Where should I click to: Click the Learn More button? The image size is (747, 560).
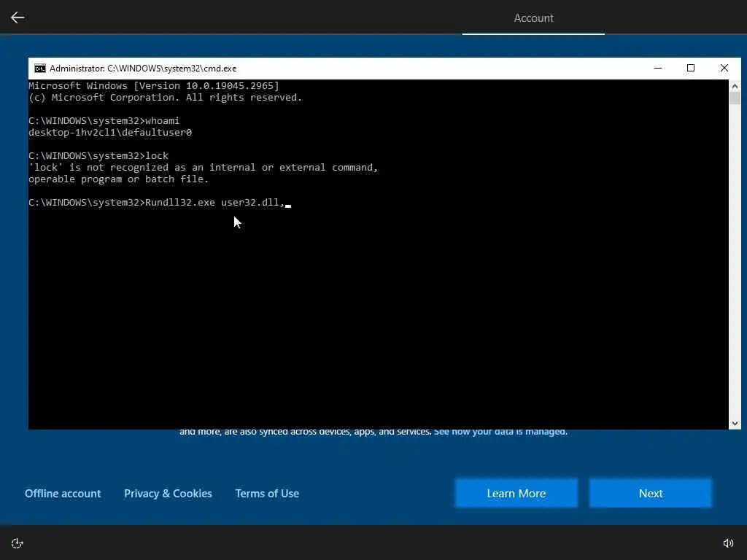tap(516, 494)
